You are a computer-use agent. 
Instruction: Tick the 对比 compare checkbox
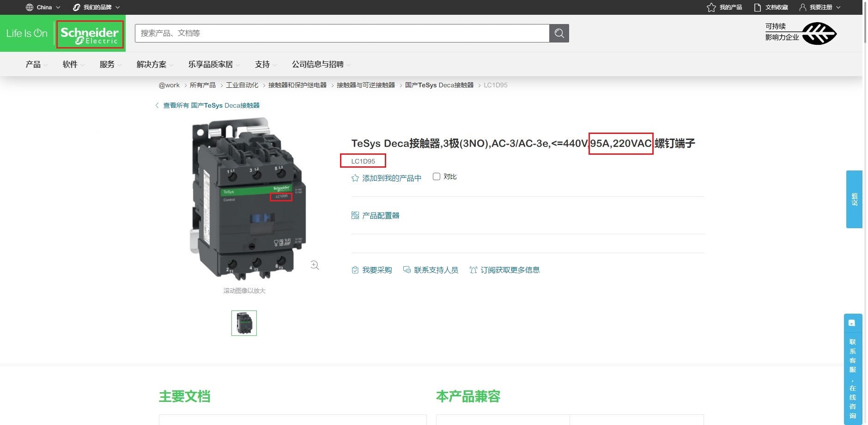[x=437, y=176]
